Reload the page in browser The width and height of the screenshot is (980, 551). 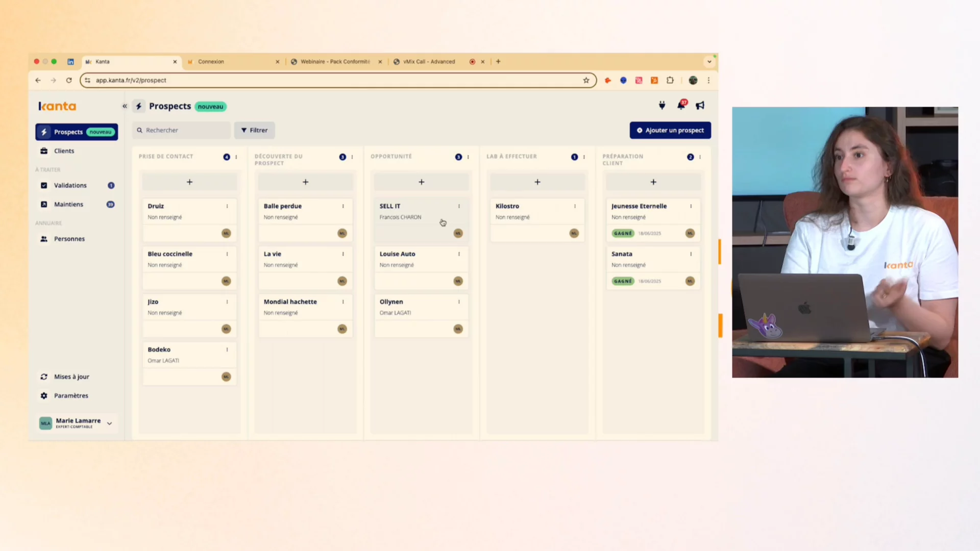coord(69,80)
